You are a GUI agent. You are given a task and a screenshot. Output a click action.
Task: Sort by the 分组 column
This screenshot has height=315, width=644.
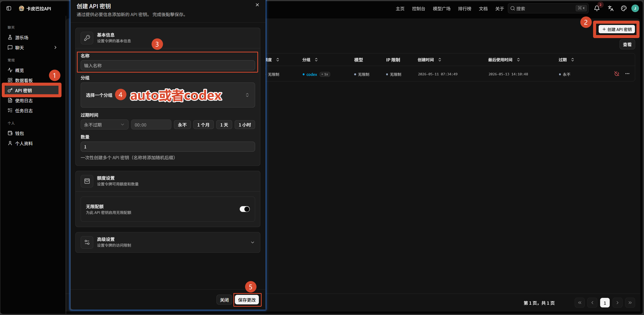pyautogui.click(x=310, y=60)
